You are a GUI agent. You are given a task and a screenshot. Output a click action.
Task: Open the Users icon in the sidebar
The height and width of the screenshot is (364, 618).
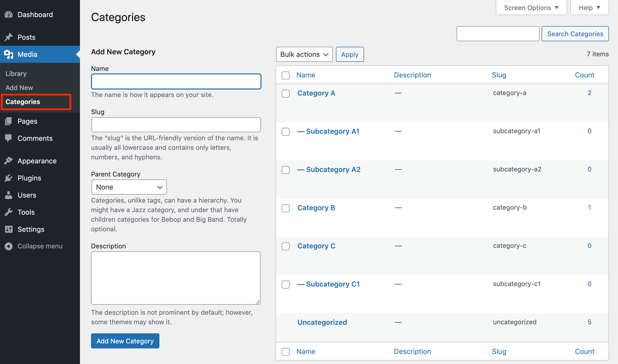[x=8, y=195]
